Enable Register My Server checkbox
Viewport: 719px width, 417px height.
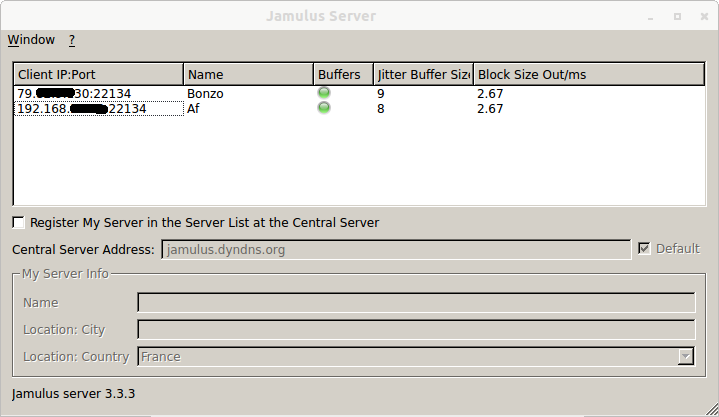point(19,222)
